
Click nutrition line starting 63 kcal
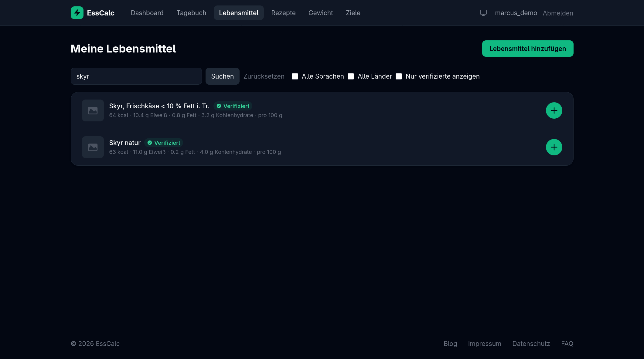point(195,152)
